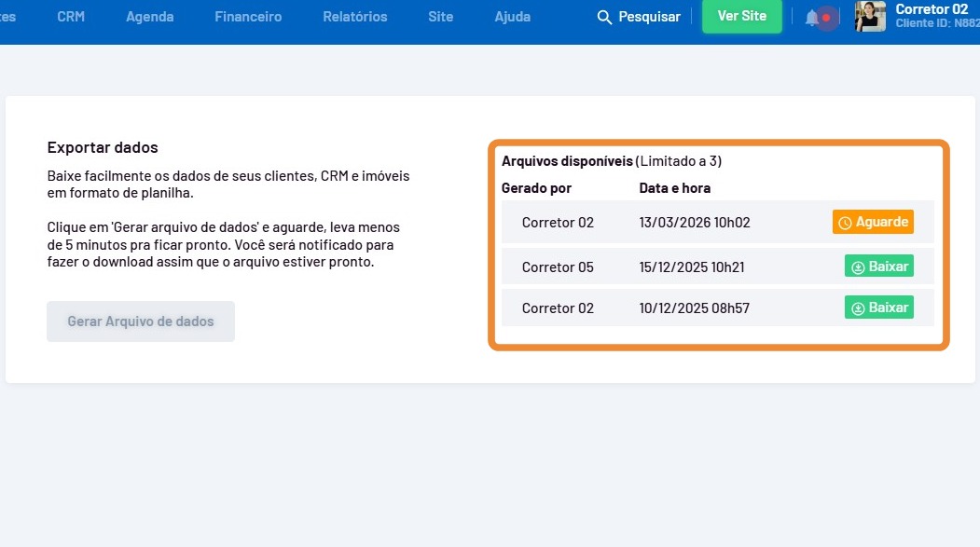The height and width of the screenshot is (547, 980).
Task: Go to the Agenda menu
Action: point(150,17)
